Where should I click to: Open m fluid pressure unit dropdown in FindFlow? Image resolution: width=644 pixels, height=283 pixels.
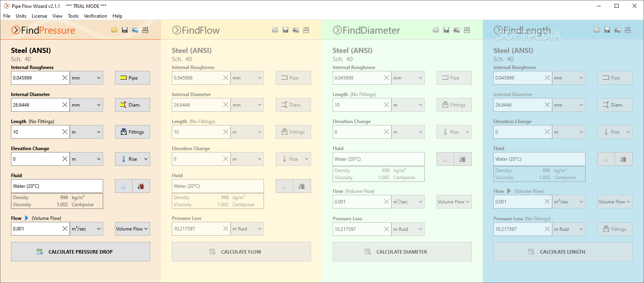click(x=247, y=229)
